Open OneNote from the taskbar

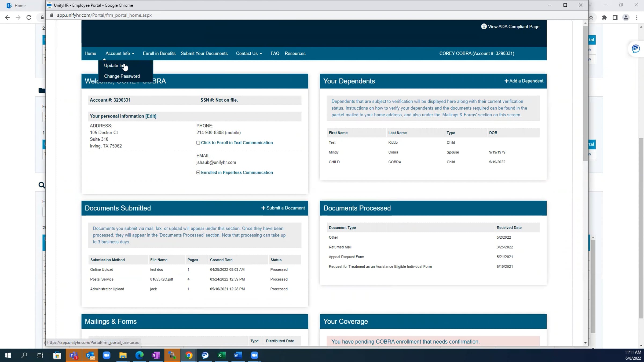[156, 355]
